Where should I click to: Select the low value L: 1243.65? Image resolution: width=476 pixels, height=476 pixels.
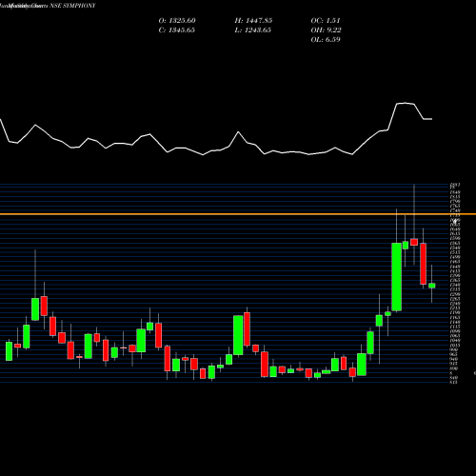[x=253, y=30]
